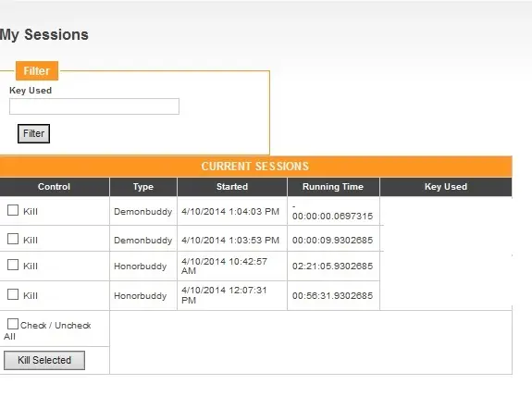Click the Started column header
Image resolution: width=532 pixels, height=409 pixels.
[232, 187]
